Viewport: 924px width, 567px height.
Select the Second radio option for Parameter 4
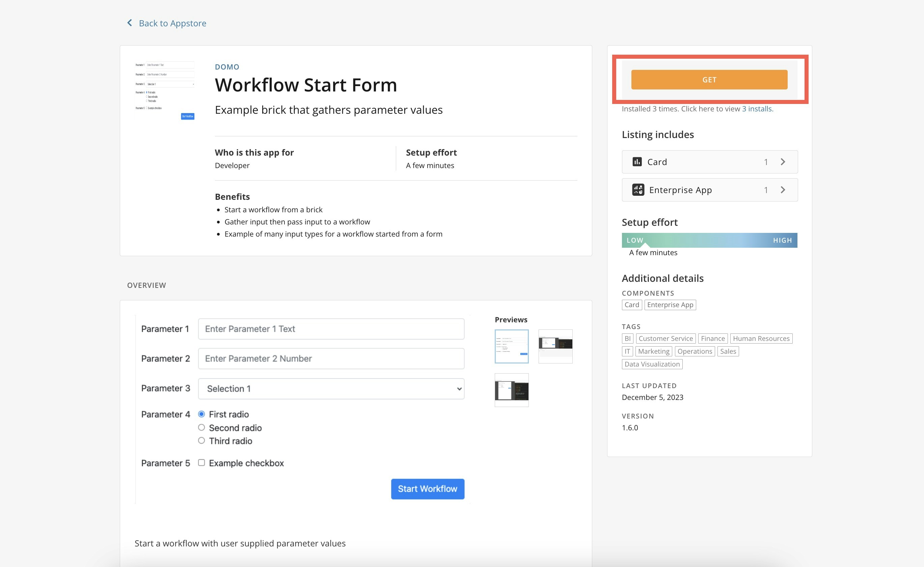[x=201, y=427]
